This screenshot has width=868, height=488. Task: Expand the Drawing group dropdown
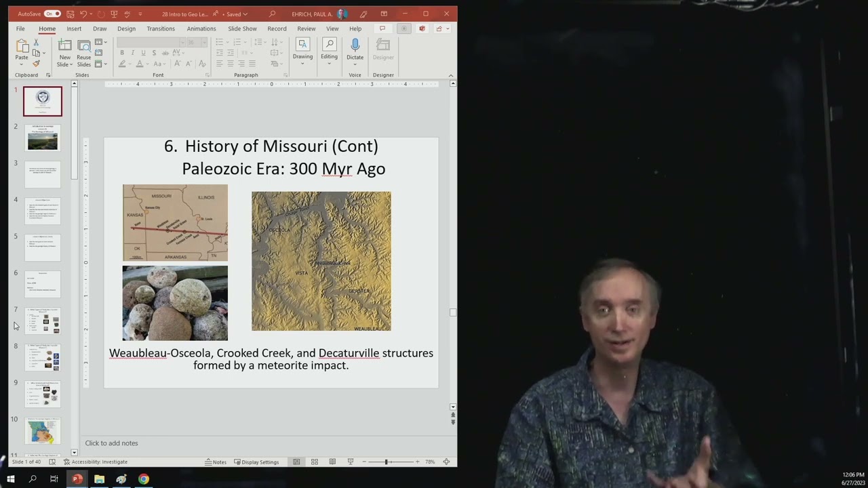click(x=302, y=63)
